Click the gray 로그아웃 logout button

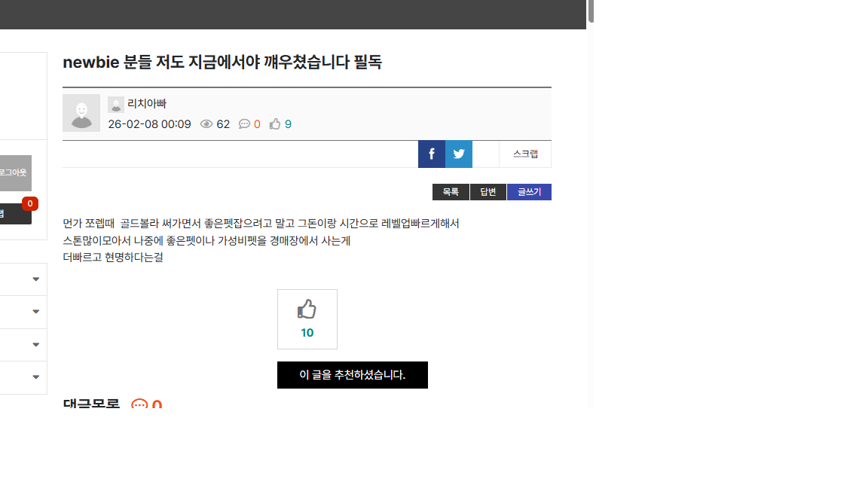pyautogui.click(x=15, y=173)
